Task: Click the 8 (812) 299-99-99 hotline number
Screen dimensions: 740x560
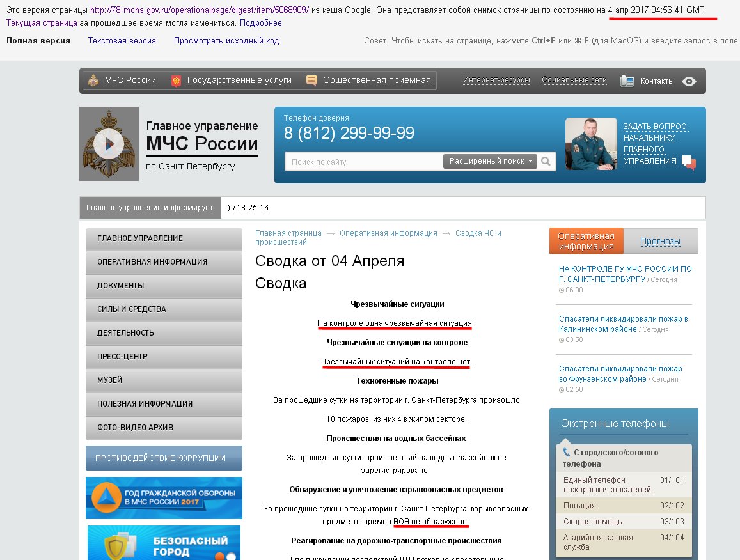Action: [349, 133]
